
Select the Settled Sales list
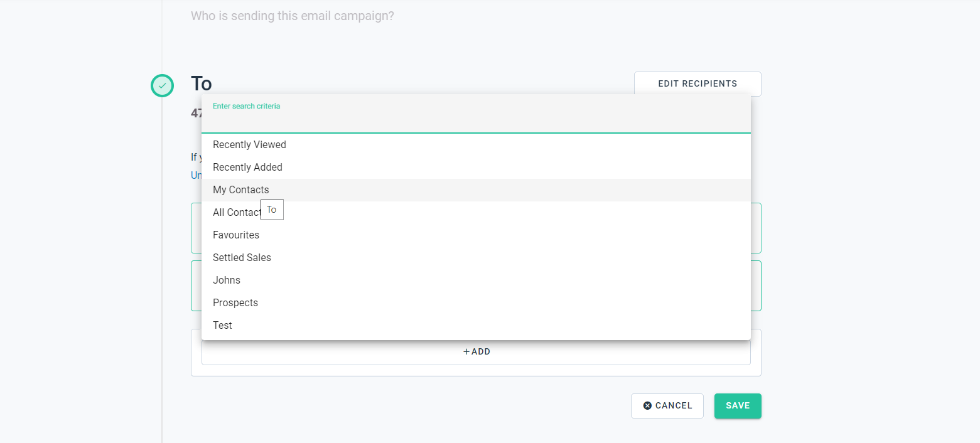476,258
